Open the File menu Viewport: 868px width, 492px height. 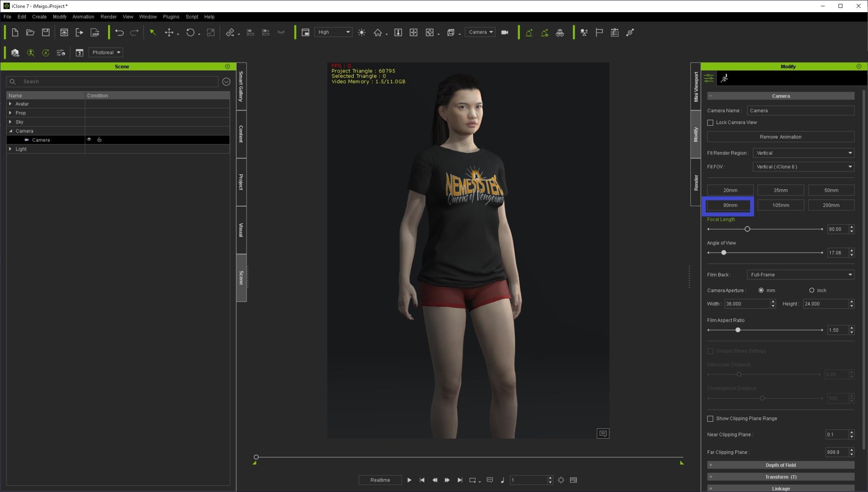(x=7, y=17)
